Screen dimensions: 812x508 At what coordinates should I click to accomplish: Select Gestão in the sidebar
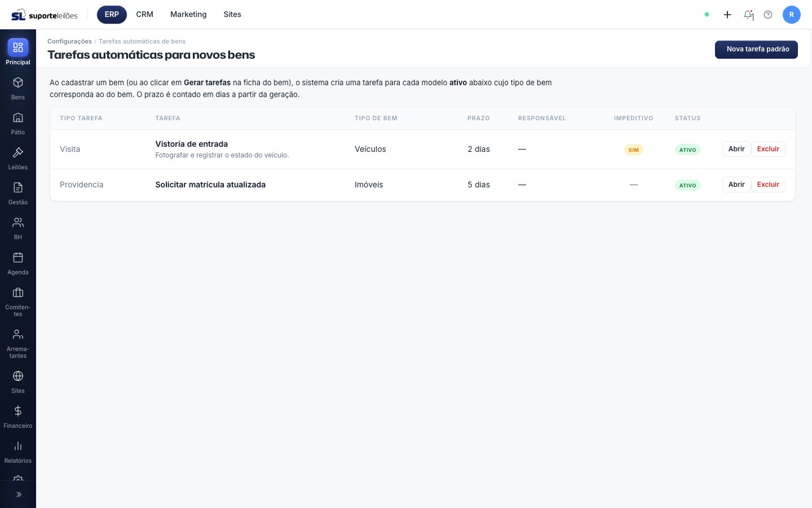click(x=18, y=194)
